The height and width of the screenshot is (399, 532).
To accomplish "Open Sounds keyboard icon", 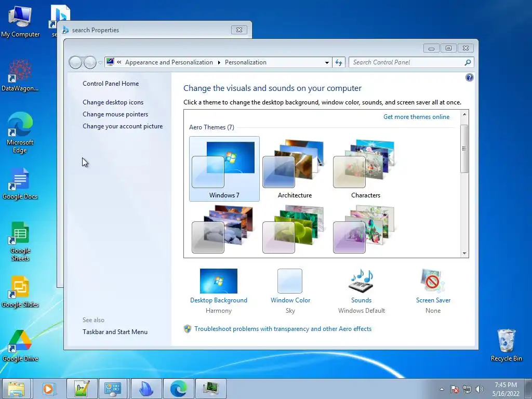I will click(362, 281).
